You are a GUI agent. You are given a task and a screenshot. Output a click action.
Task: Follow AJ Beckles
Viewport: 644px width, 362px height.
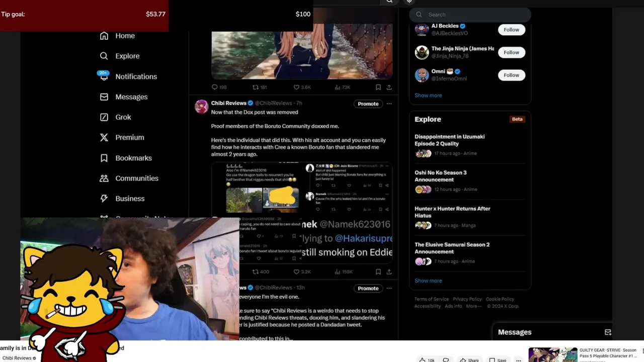pyautogui.click(x=511, y=30)
